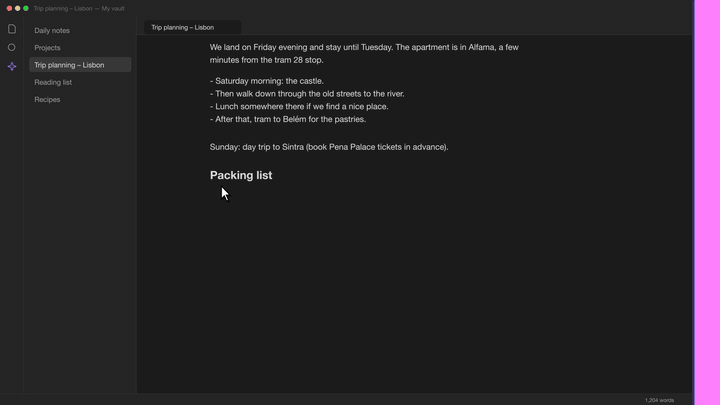
Task: Select Trip planning – Lisbon in sidebar
Action: coord(80,65)
